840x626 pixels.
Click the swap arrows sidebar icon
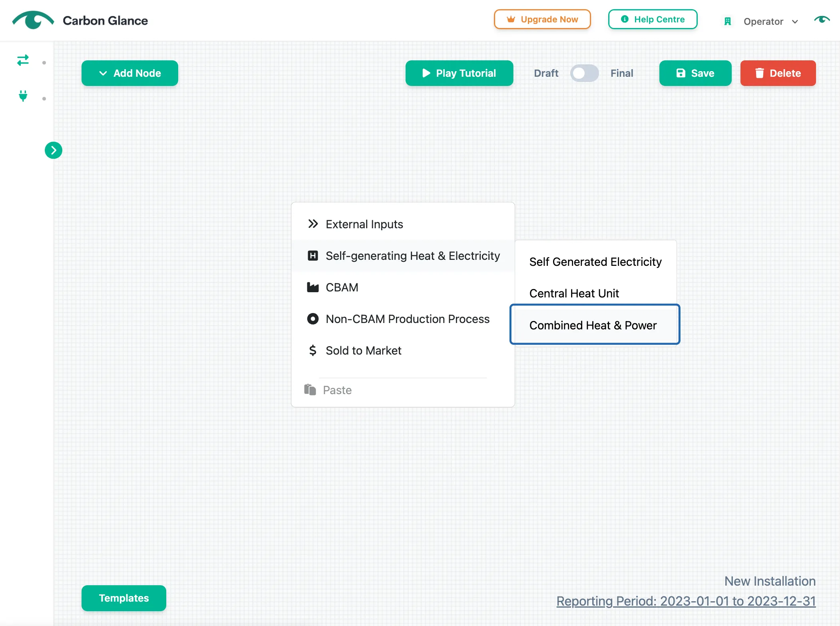pyautogui.click(x=23, y=60)
